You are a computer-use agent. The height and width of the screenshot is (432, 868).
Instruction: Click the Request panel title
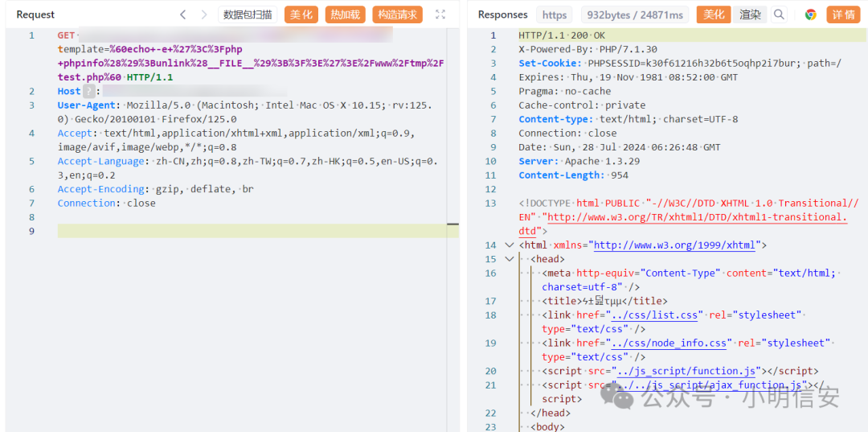point(35,15)
